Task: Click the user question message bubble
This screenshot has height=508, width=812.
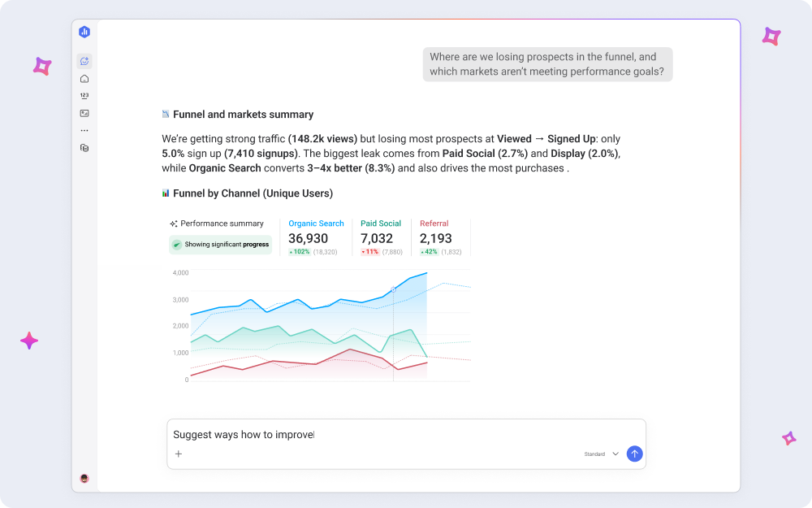Action: pyautogui.click(x=547, y=64)
